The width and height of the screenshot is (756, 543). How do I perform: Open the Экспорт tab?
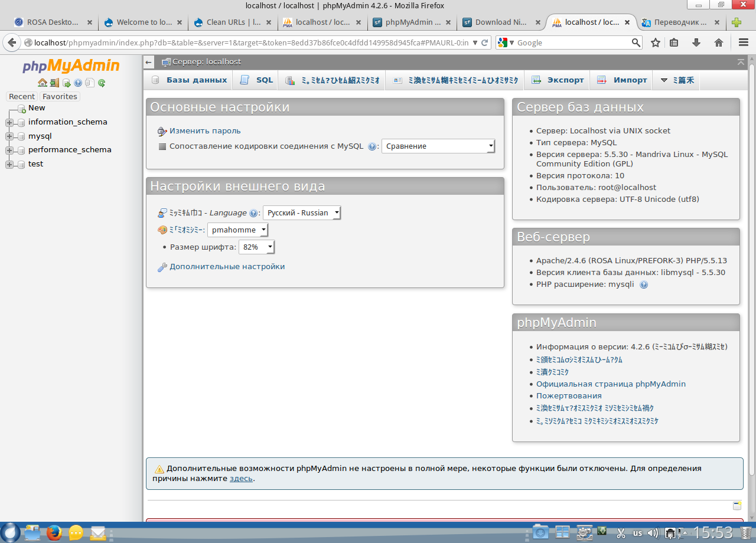tap(558, 80)
